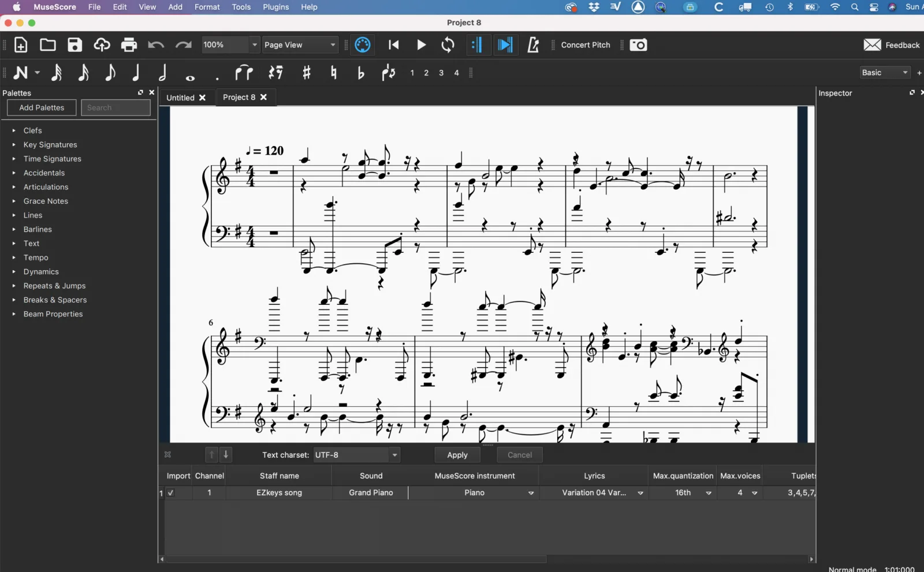Toggle loop playback

[448, 45]
